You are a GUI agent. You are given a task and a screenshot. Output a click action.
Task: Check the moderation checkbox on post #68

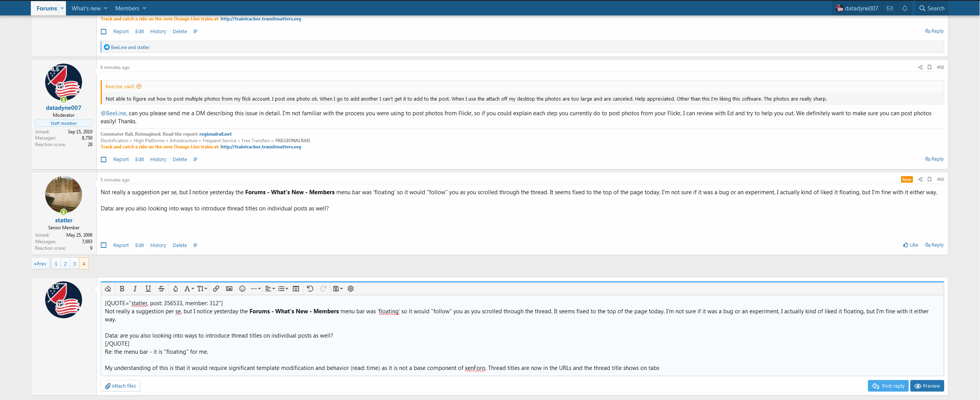104,160
